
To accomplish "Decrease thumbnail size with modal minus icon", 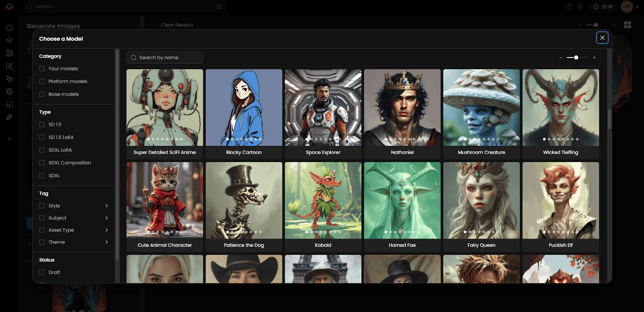I will [x=561, y=58].
